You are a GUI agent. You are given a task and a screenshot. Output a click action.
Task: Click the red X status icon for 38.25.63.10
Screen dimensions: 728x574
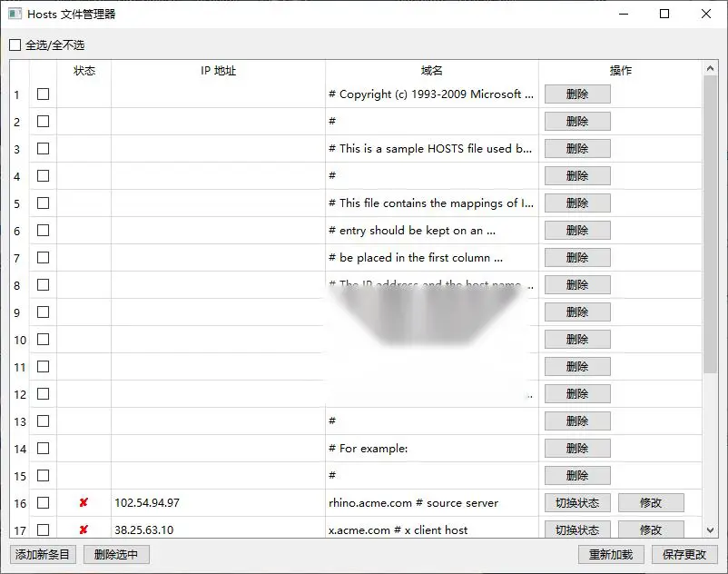pos(84,529)
